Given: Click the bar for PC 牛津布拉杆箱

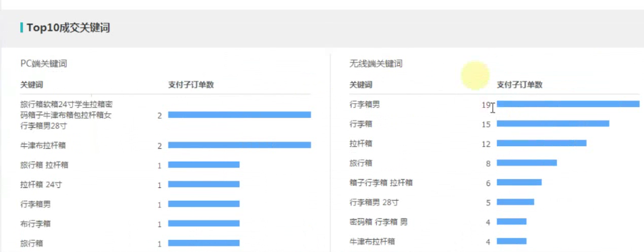Looking at the screenshot, I should (239, 145).
